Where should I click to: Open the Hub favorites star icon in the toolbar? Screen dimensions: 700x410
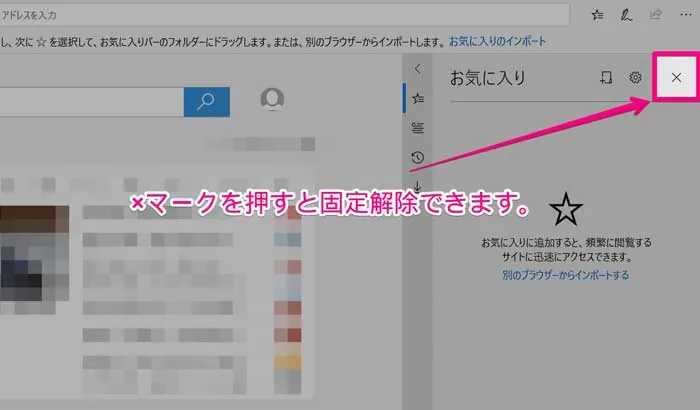[x=597, y=15]
